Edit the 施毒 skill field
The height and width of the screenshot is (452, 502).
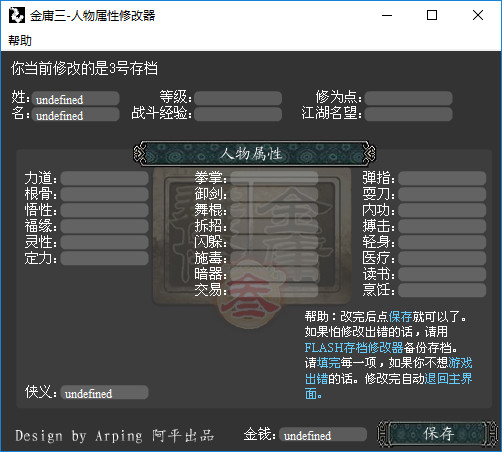[274, 258]
